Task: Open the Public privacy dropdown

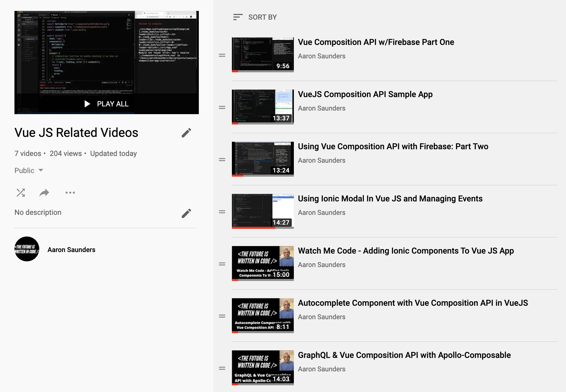Action: click(29, 170)
